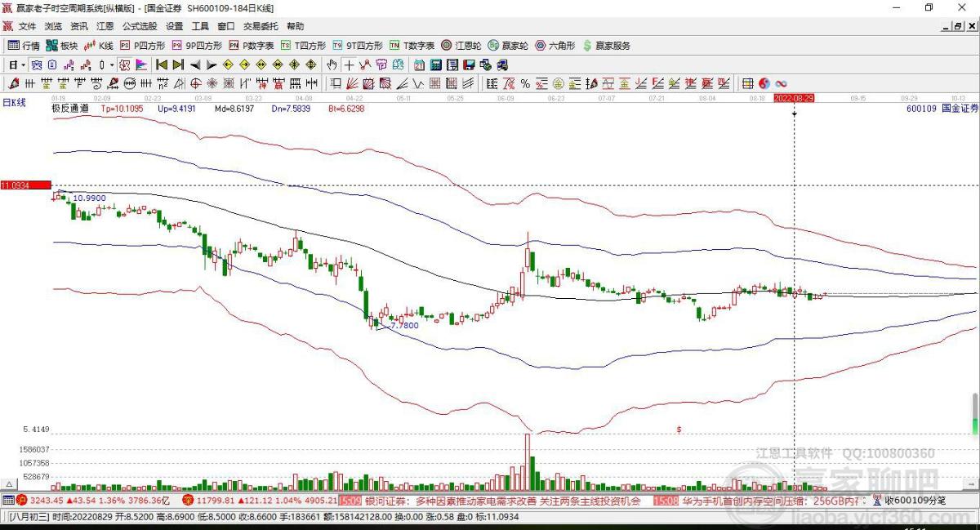This screenshot has width=980, height=530.
Task: Jump to first bar with green skip-left icon
Action: (x=162, y=65)
